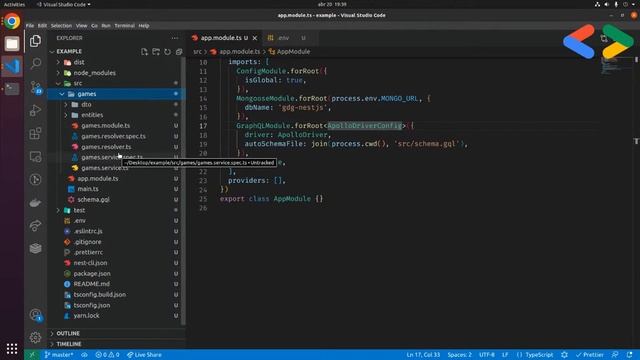This screenshot has height=360, width=640.
Task: Expand the test folder
Action: pos(117,210)
